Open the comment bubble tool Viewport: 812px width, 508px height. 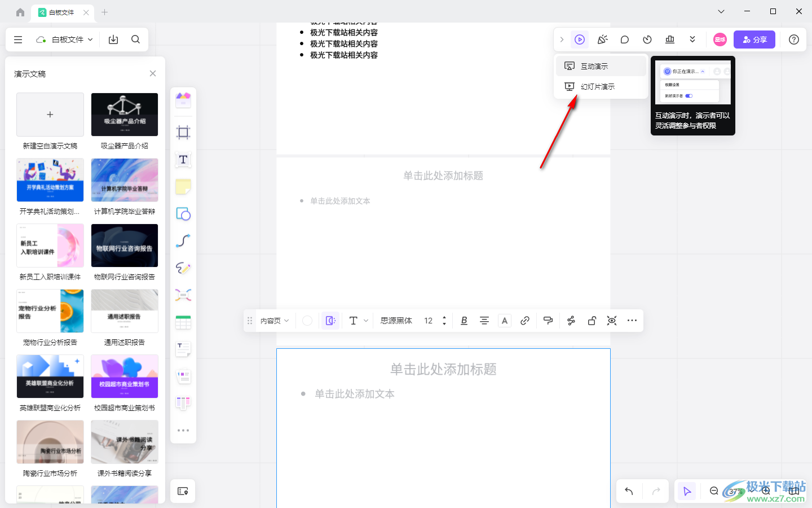click(625, 40)
